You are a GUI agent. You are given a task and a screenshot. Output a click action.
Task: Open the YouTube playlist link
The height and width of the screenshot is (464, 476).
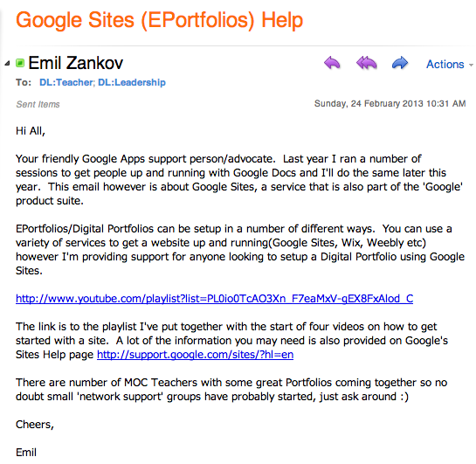click(x=214, y=299)
